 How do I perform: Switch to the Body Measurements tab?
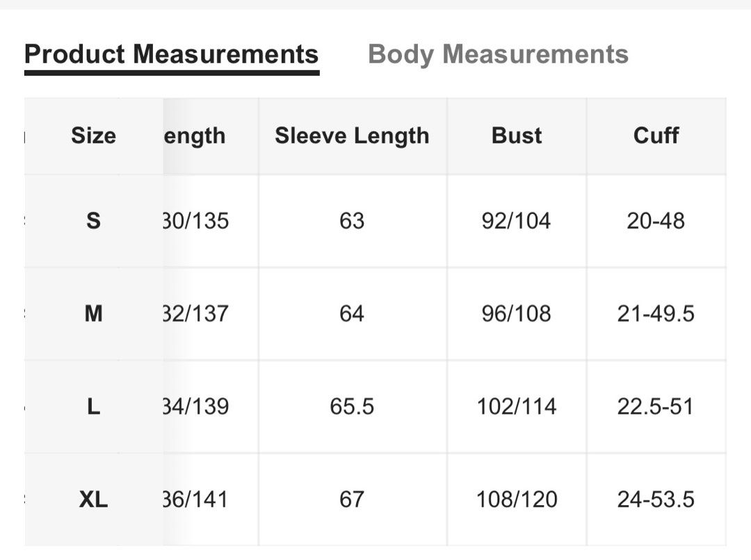click(498, 54)
